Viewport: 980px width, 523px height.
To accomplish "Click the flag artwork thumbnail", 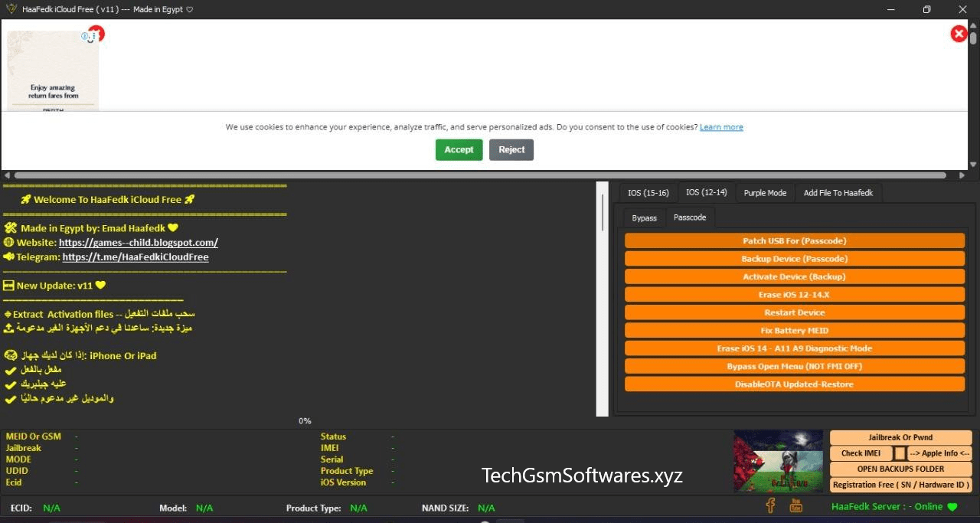I will (779, 461).
